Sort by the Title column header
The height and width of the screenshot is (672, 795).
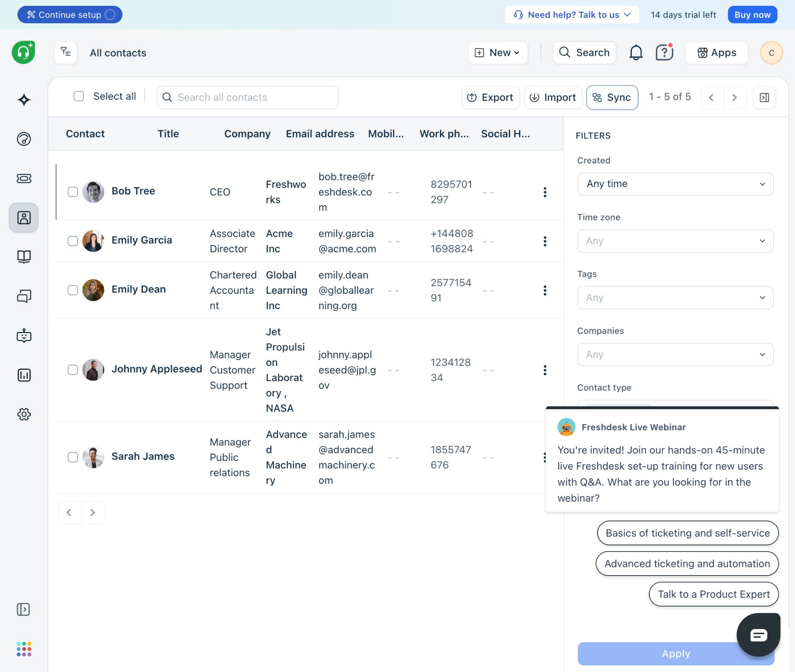point(168,134)
